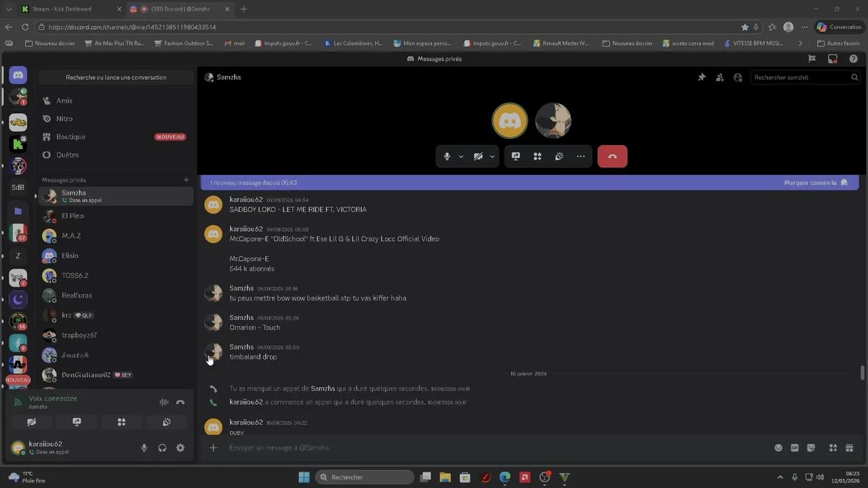The image size is (868, 488).
Task: Turn on camera in call controls
Action: (x=478, y=156)
